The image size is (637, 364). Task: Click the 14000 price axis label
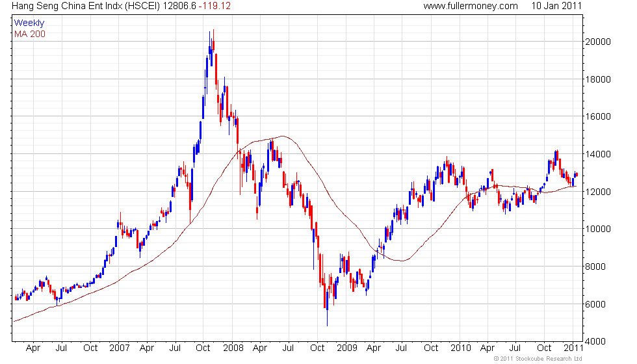pos(597,155)
